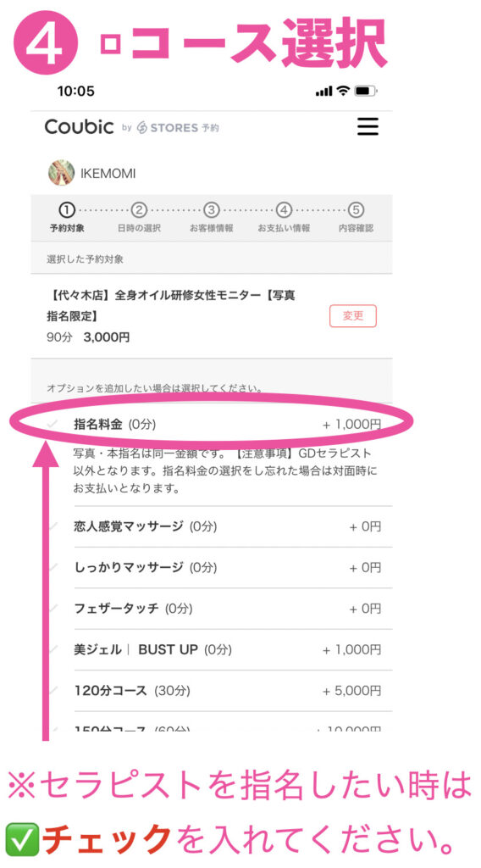Check the しっかりマッサージ option
The width and height of the screenshot is (481, 868).
click(x=212, y=567)
